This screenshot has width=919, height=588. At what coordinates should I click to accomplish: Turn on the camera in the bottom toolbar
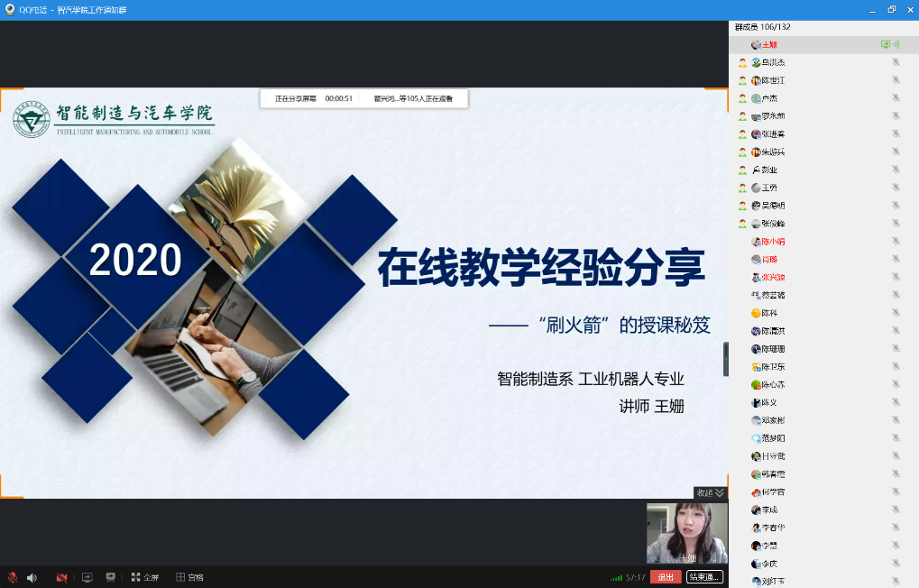pos(61,577)
